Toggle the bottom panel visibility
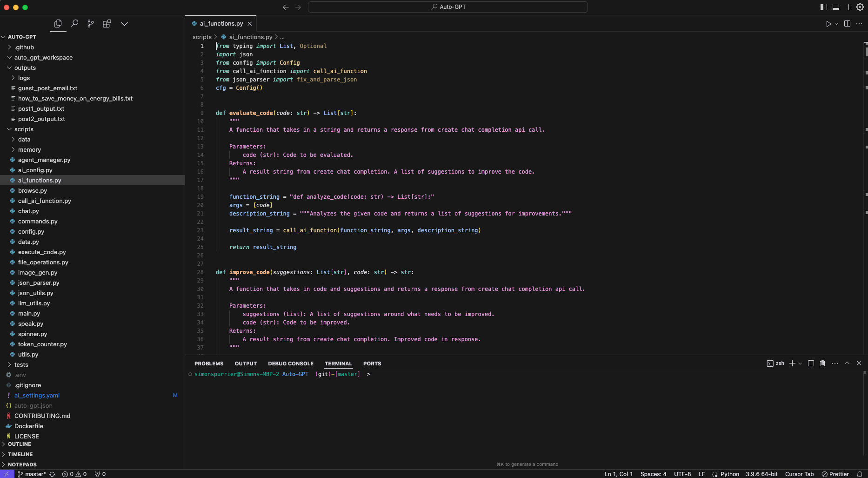 [836, 7]
